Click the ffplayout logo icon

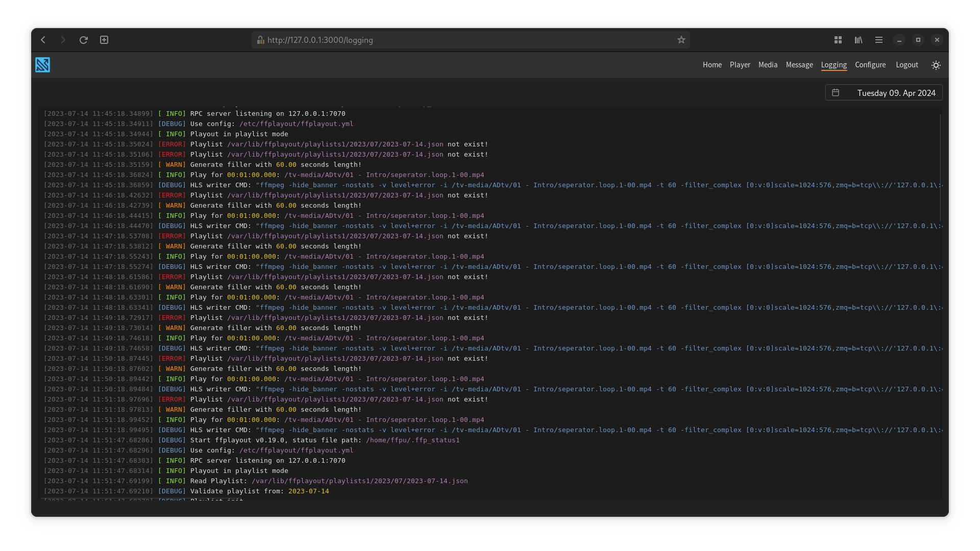click(42, 65)
